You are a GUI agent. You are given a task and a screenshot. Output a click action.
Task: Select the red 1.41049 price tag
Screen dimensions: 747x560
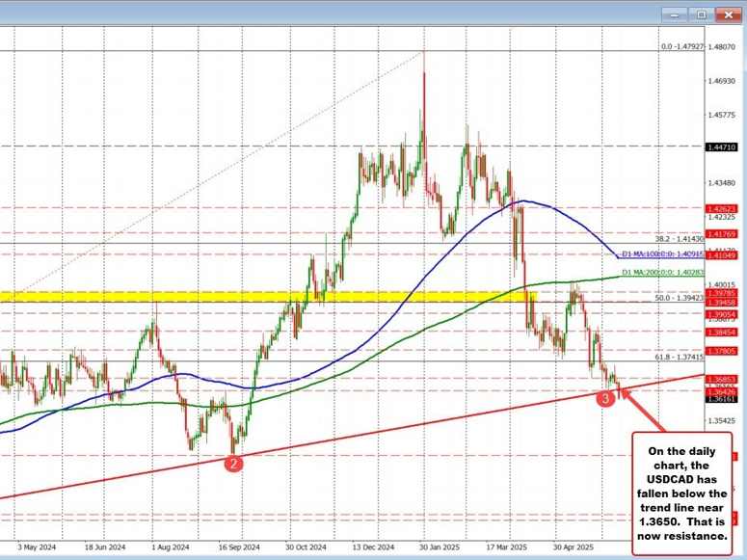click(721, 256)
